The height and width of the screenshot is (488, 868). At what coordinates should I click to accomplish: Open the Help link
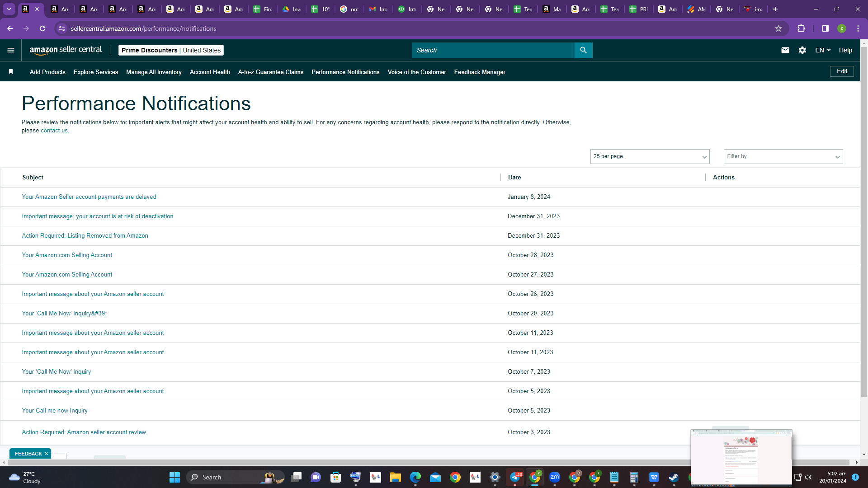(845, 50)
